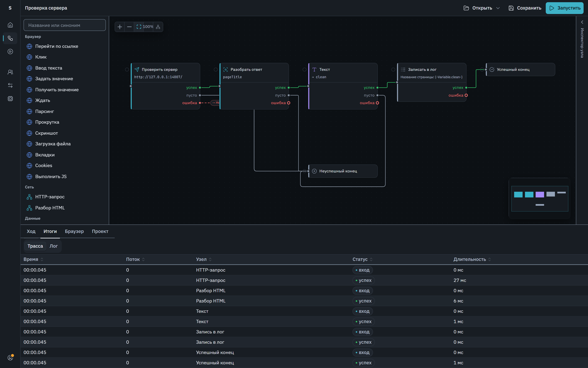This screenshot has width=588, height=368.
Task: Zoom in with the plus icon
Action: pyautogui.click(x=120, y=27)
